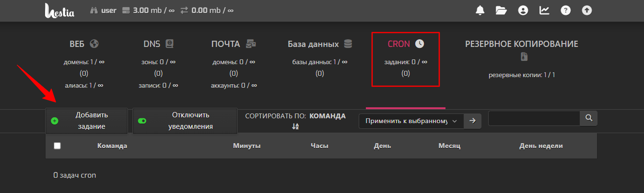Click the Минуты column header
The height and width of the screenshot is (193, 644).
pyautogui.click(x=246, y=146)
